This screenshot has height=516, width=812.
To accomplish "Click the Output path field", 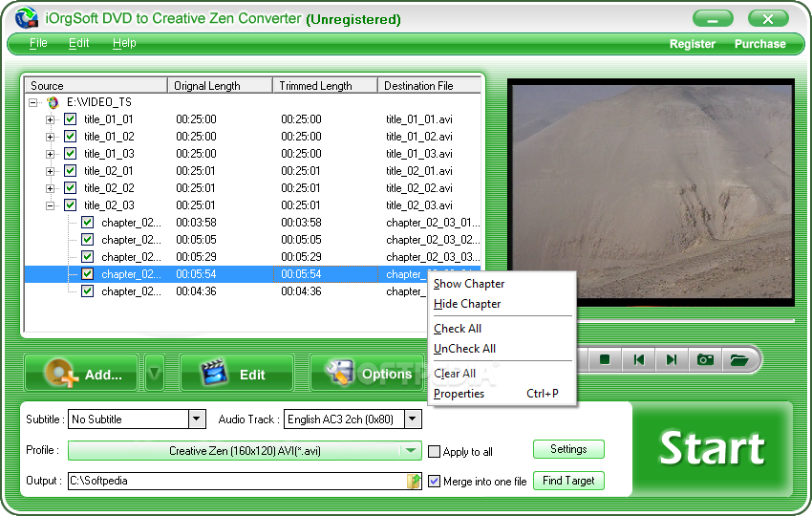I will point(237,481).
